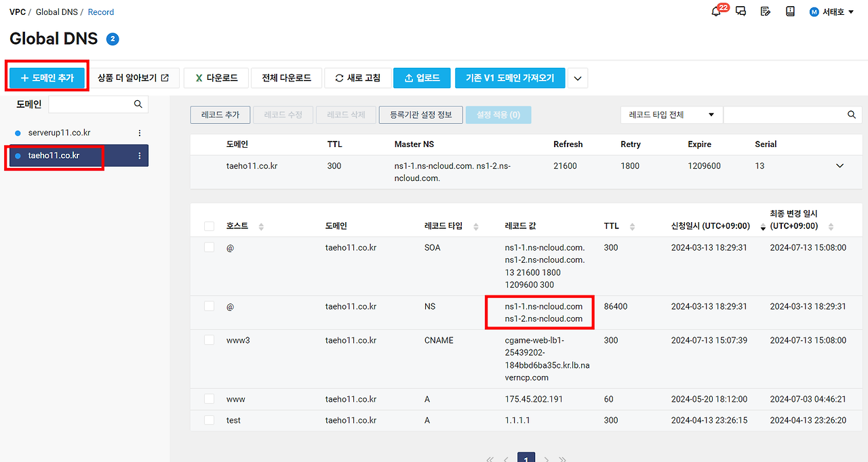This screenshot has width=868, height=462.
Task: Click the Excel 다운로드 button
Action: point(217,78)
